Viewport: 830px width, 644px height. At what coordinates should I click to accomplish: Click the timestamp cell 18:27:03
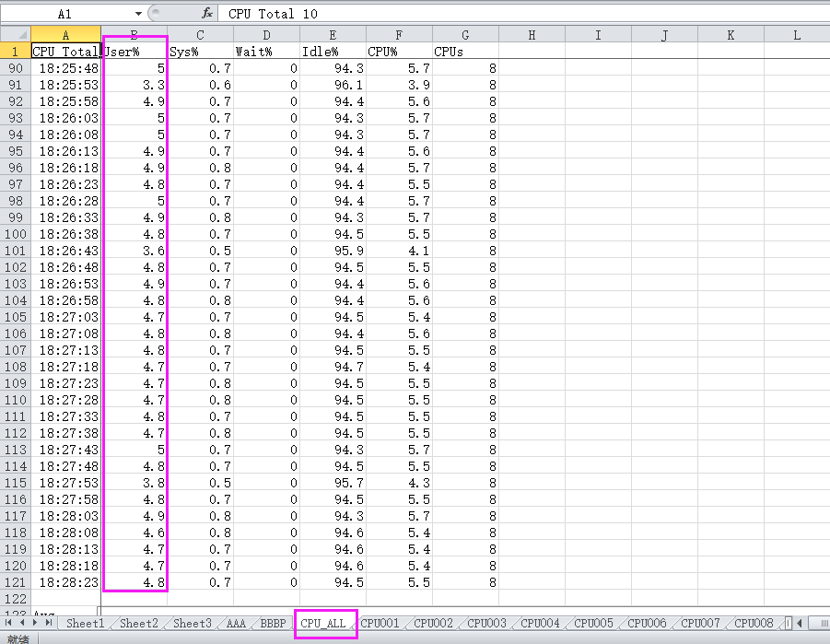65,317
